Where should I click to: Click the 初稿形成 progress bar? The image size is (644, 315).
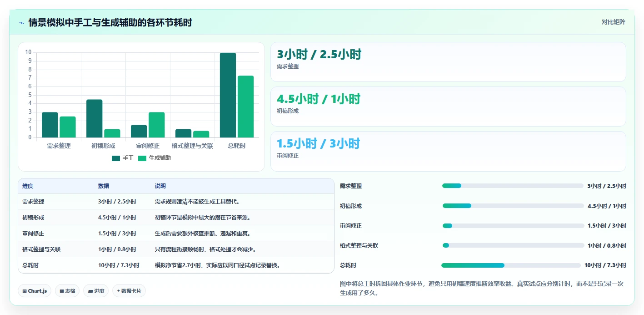513,206
